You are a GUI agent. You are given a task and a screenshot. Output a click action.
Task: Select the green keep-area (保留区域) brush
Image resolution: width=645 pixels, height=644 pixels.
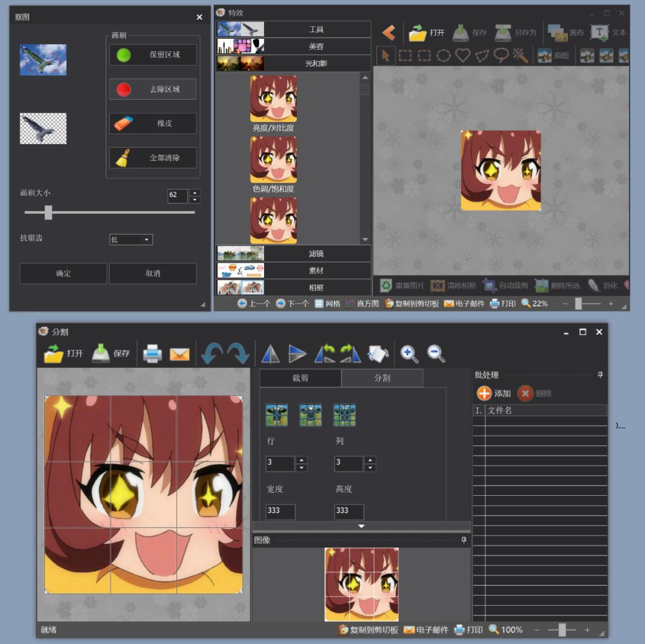153,55
